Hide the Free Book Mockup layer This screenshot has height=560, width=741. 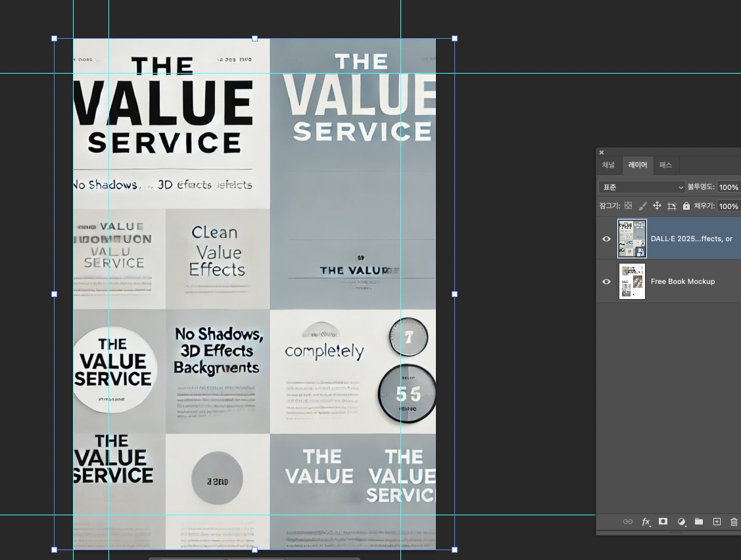[x=606, y=282]
